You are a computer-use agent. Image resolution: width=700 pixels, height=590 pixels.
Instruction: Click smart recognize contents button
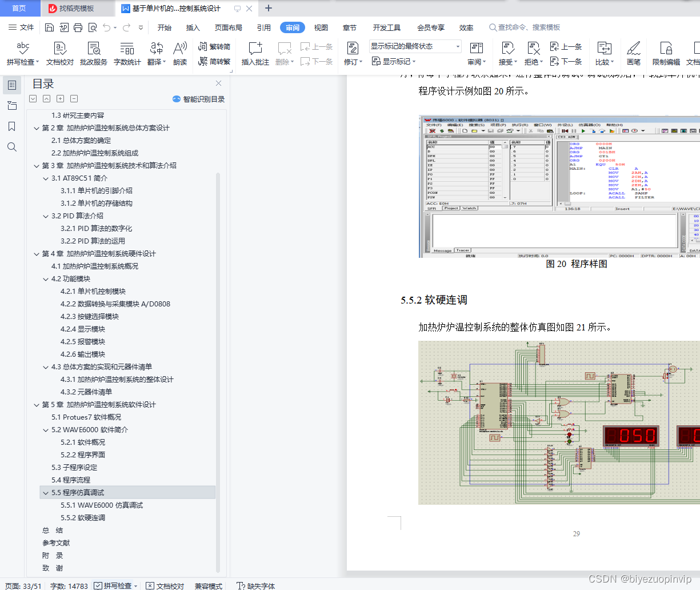199,99
